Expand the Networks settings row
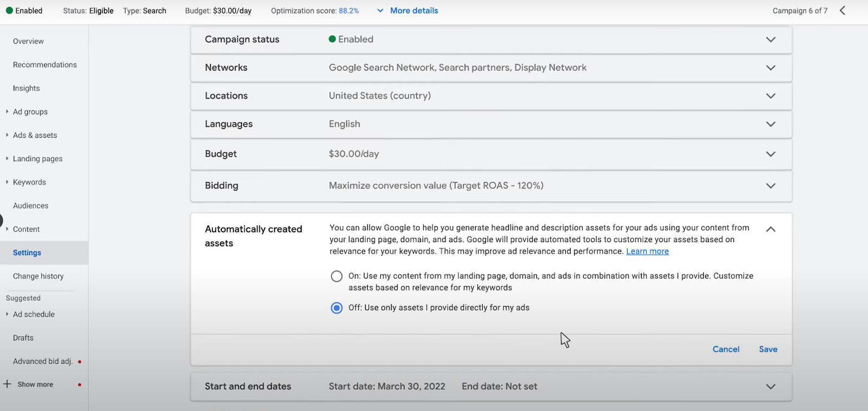868x411 pixels. 770,68
